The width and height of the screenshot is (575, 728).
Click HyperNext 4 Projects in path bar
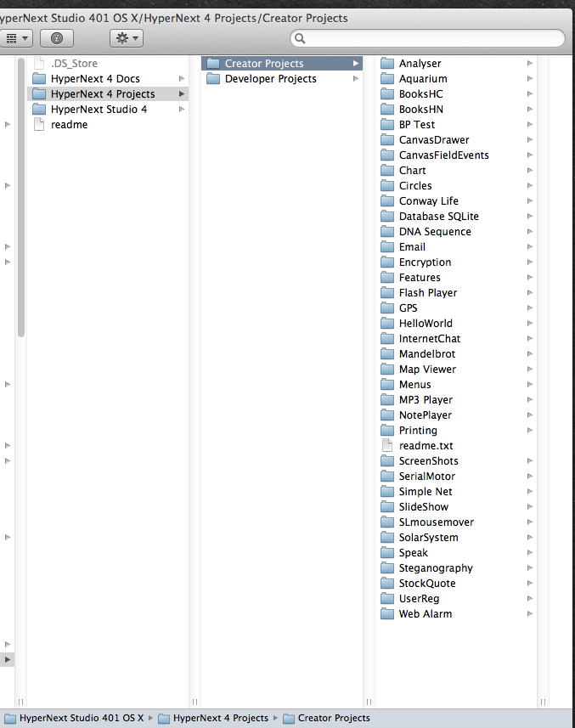pyautogui.click(x=213, y=718)
